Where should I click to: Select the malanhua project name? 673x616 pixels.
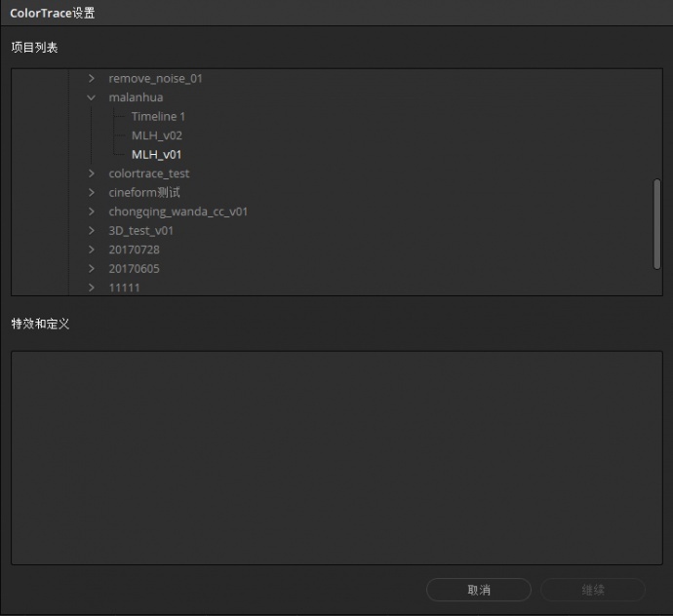coord(136,97)
